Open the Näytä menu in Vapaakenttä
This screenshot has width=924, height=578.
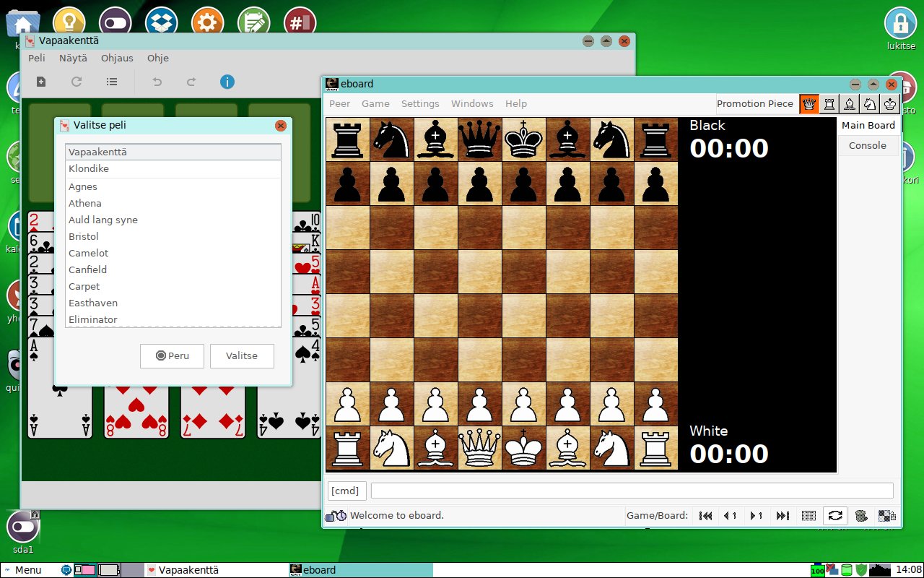[73, 58]
